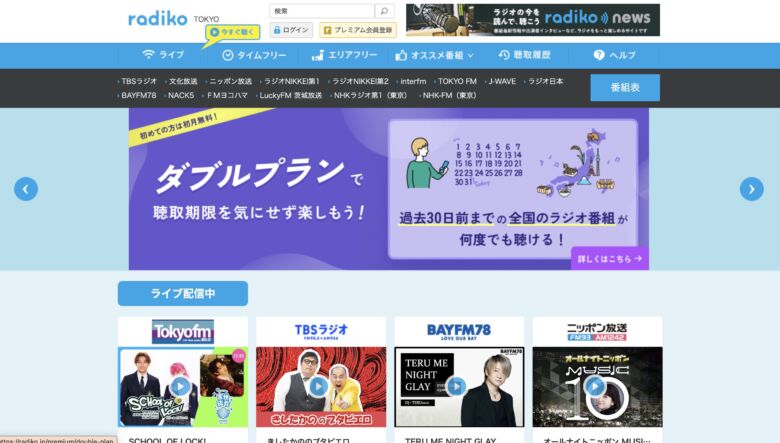780x443 pixels.
Task: Select ニッポン放送 station link
Action: coord(230,81)
